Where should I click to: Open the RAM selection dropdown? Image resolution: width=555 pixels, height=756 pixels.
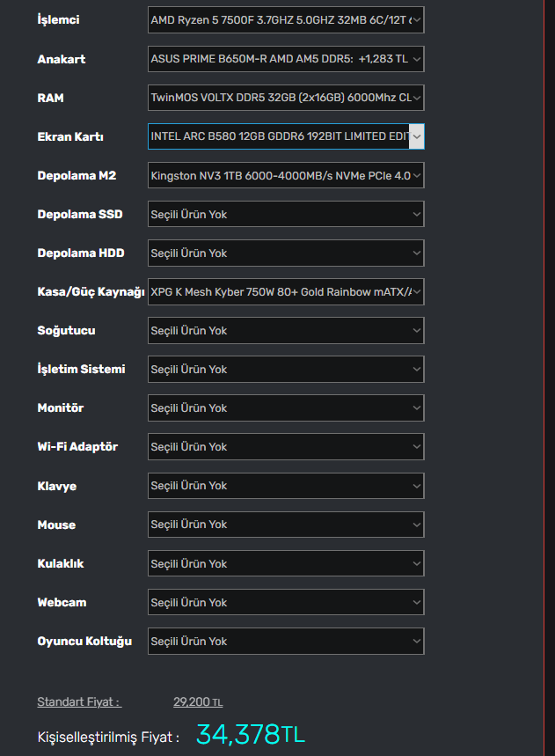tap(286, 98)
